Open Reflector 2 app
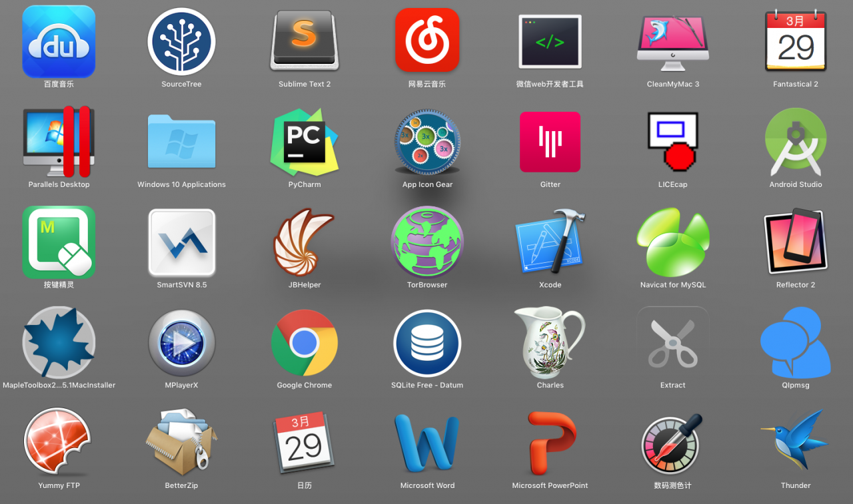The image size is (853, 504). (x=796, y=242)
